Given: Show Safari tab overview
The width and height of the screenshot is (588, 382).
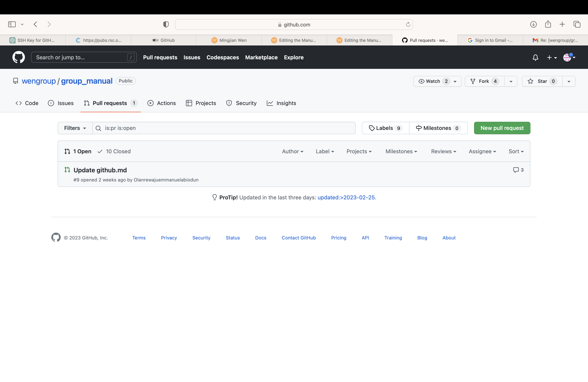Looking at the screenshot, I should point(577,24).
